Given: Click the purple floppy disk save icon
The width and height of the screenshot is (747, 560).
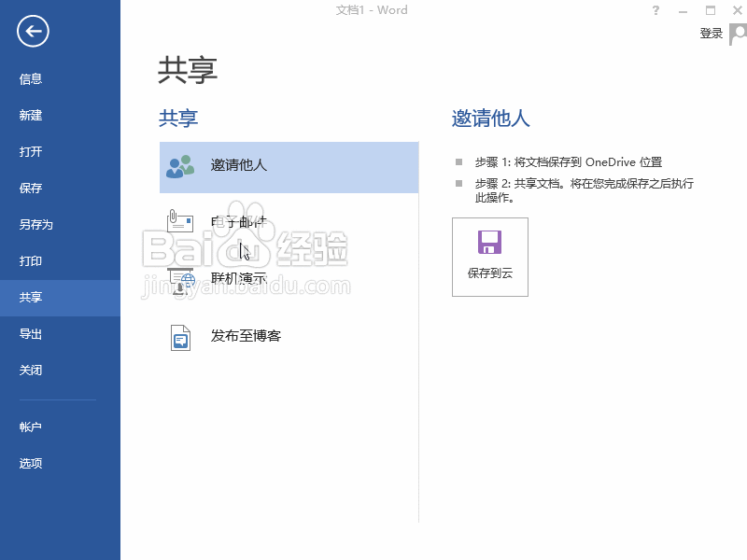Looking at the screenshot, I should coord(489,243).
